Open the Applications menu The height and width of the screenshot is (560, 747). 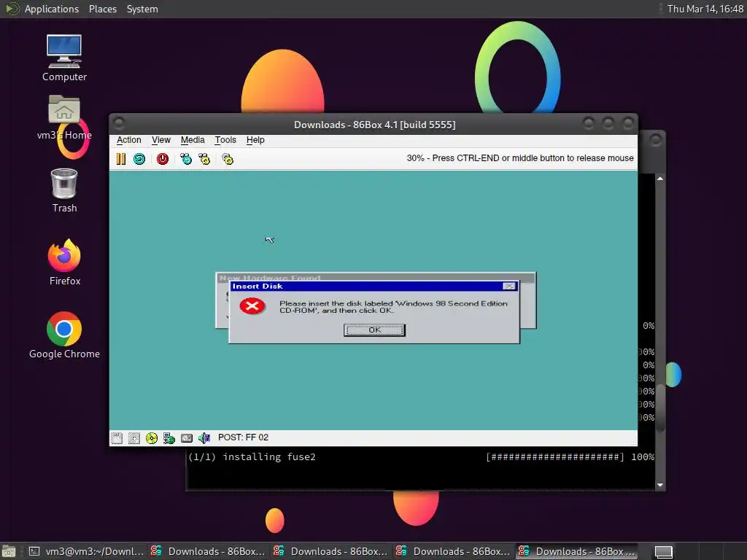click(x=52, y=9)
